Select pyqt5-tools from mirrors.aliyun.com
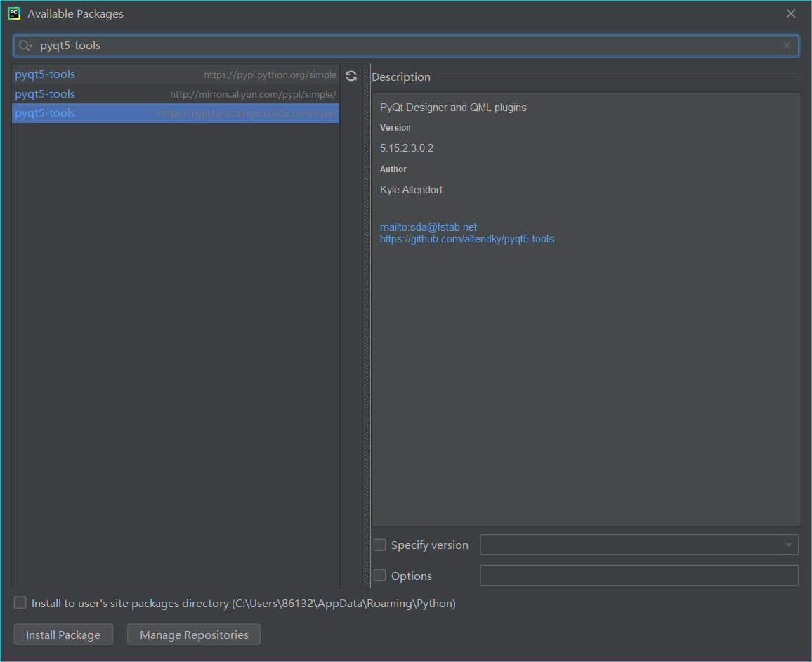812x662 pixels. point(176,94)
